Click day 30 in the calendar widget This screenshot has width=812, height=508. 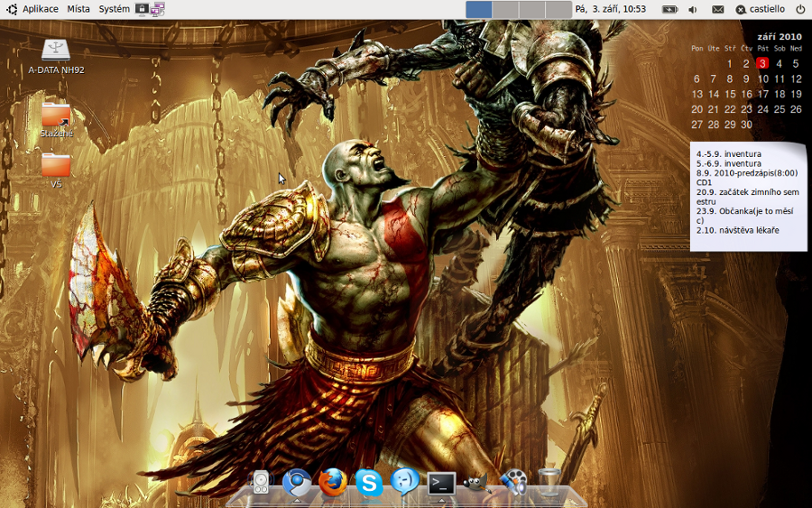point(746,125)
